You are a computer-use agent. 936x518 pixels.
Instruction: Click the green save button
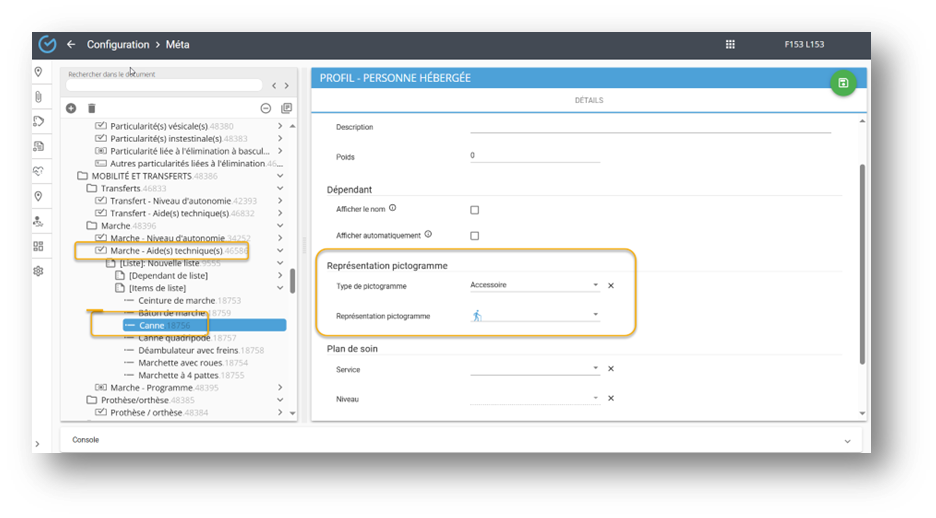[843, 83]
